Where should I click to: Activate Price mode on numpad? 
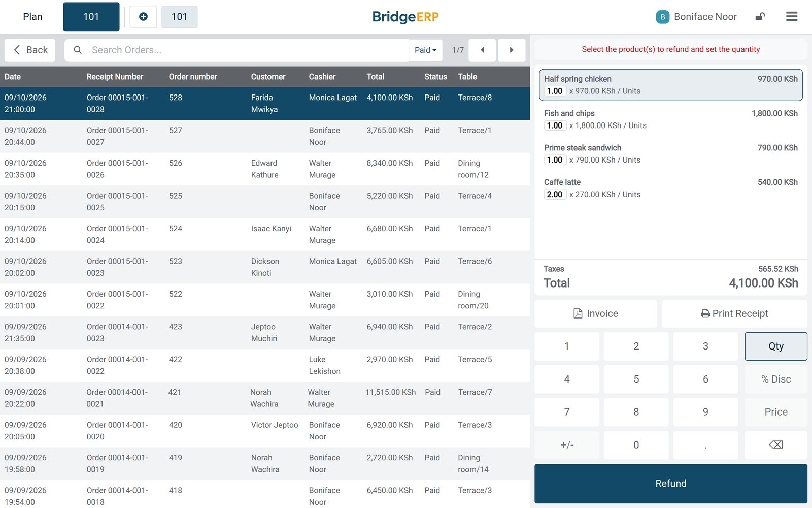coord(776,412)
